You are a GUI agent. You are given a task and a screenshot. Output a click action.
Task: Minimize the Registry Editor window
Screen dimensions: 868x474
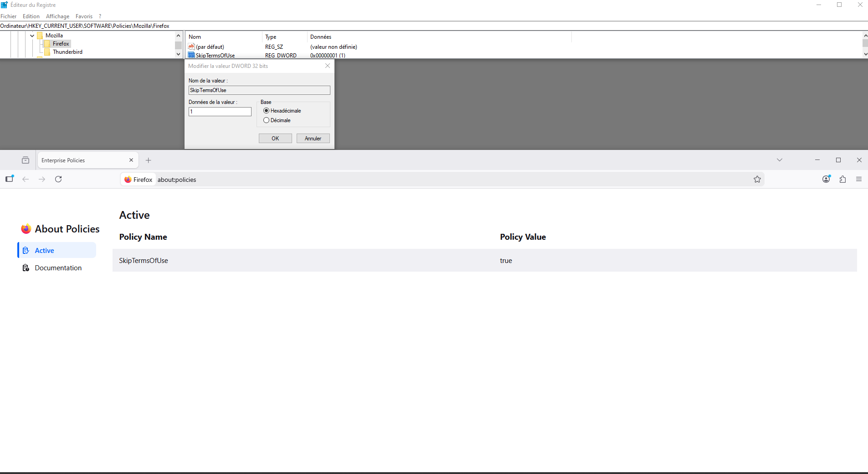(819, 5)
